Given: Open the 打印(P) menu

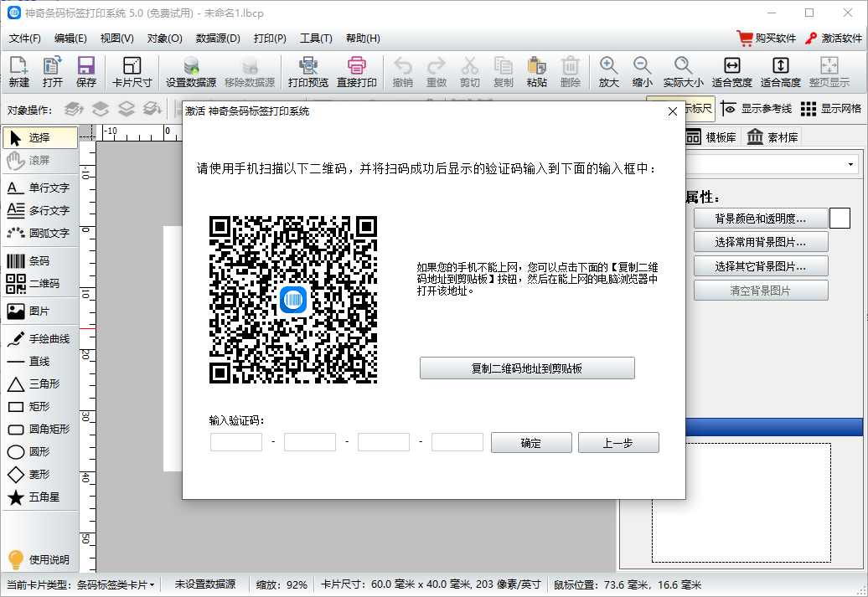Looking at the screenshot, I should point(270,39).
